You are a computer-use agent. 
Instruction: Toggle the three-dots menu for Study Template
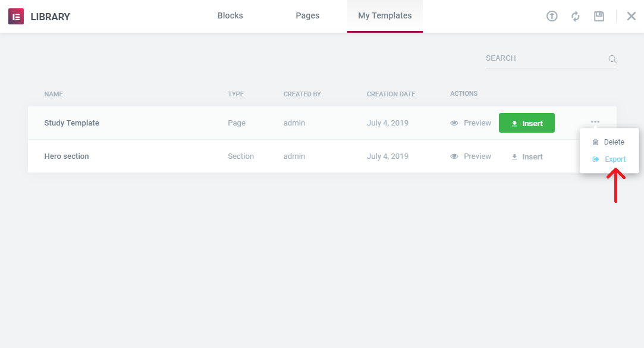[x=595, y=121]
